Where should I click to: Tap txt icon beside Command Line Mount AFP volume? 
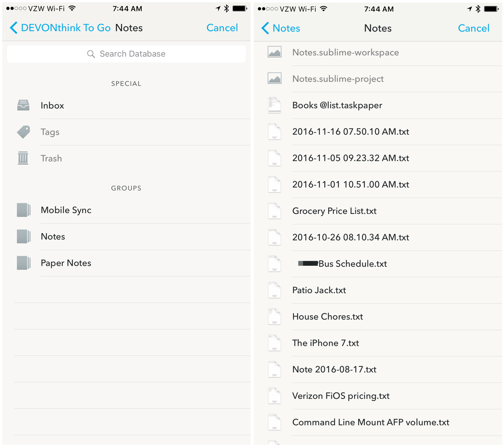(274, 422)
